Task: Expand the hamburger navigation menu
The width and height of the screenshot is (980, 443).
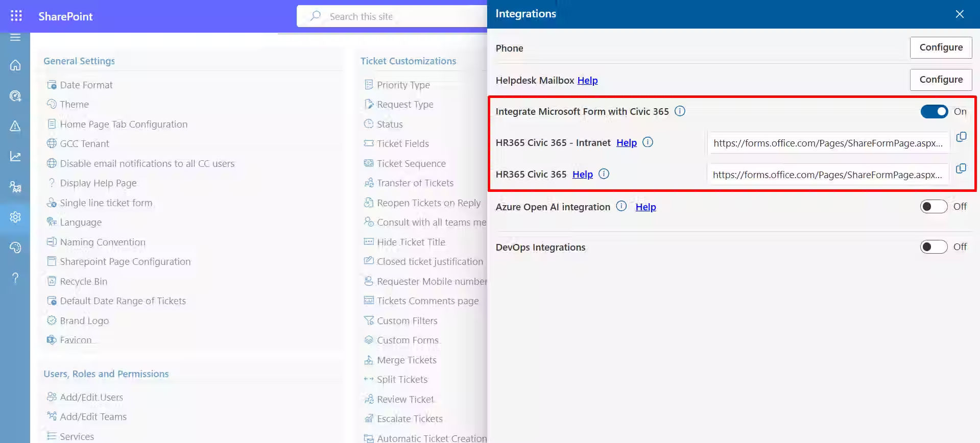Action: [15, 37]
